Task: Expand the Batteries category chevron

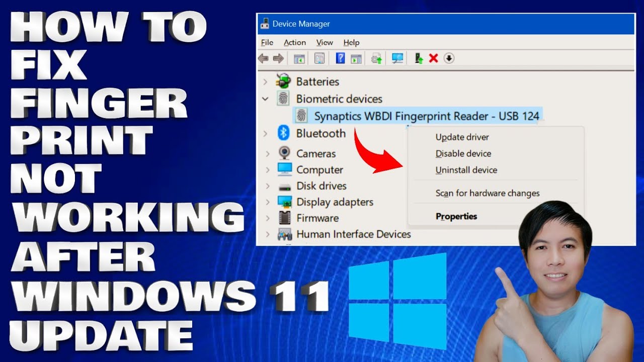Action: (265, 81)
